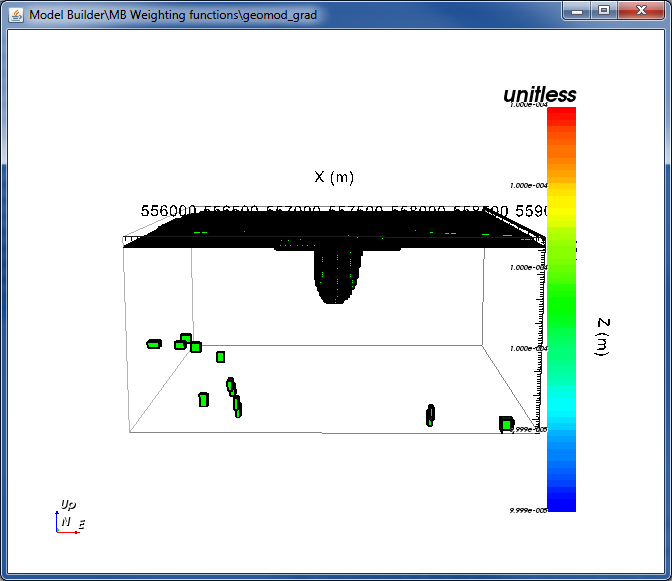Select the green cube at bottom-right corner
Screen dimensions: 672x581
(x=507, y=424)
